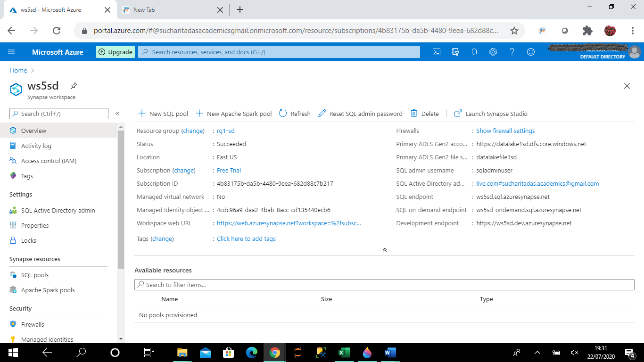Image resolution: width=644 pixels, height=362 pixels.
Task: Collapse the left sidebar menu
Action: (x=117, y=114)
